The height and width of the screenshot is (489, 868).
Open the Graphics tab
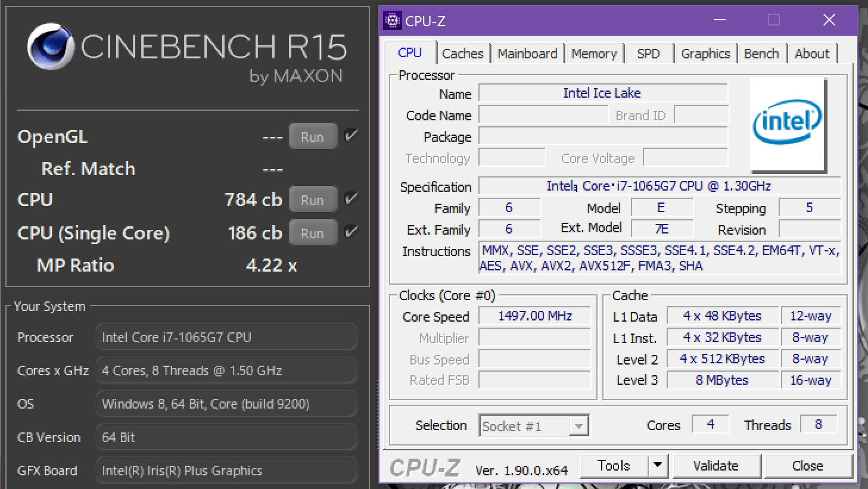705,54
